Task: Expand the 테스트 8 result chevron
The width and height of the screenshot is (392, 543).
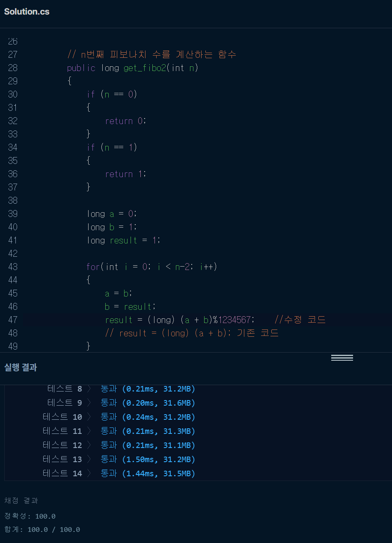Action: [x=89, y=389]
